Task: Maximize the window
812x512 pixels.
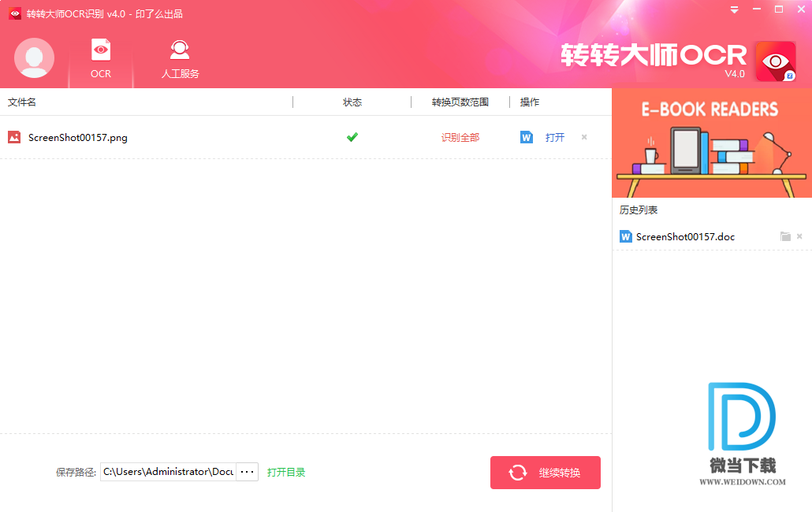Action: [779, 9]
